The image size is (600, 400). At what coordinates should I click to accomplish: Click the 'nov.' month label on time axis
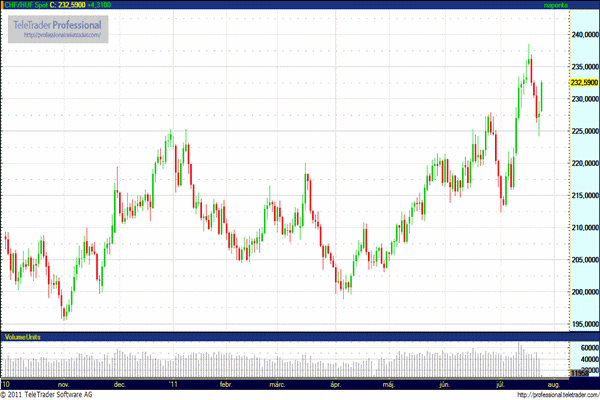tap(65, 384)
